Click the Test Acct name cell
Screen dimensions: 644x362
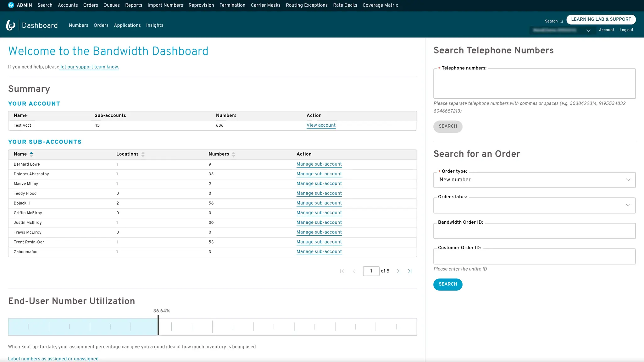22,125
